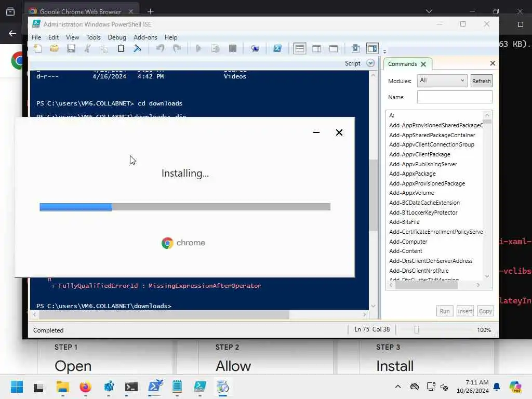Focus the Name input field
The image size is (532, 399).
click(455, 97)
